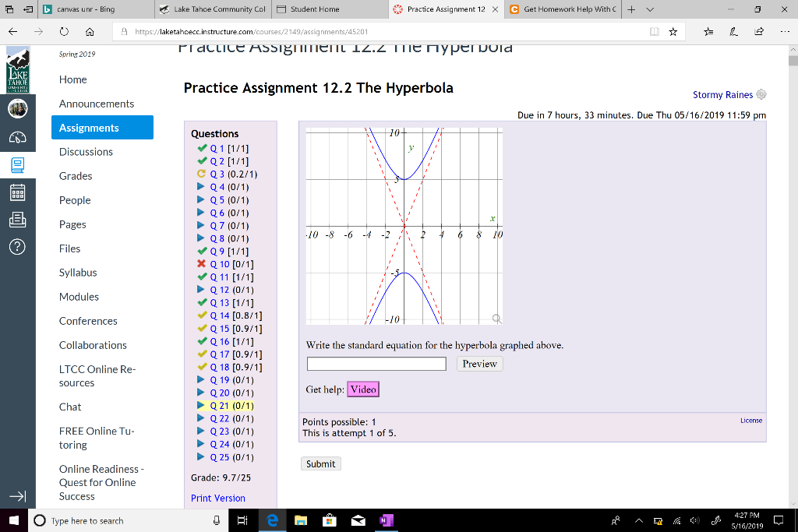Expand the Canvas global navigation arrow

(17, 496)
